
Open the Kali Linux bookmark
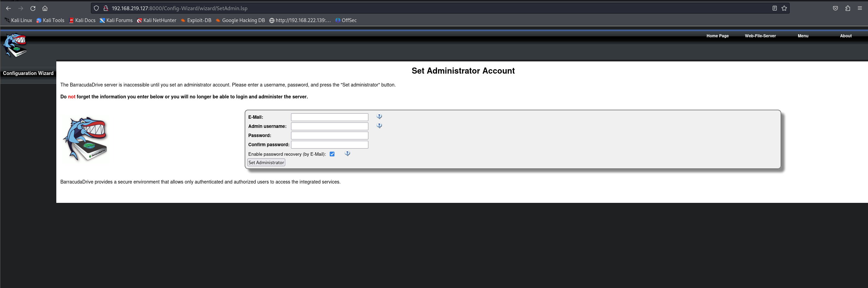[x=18, y=20]
